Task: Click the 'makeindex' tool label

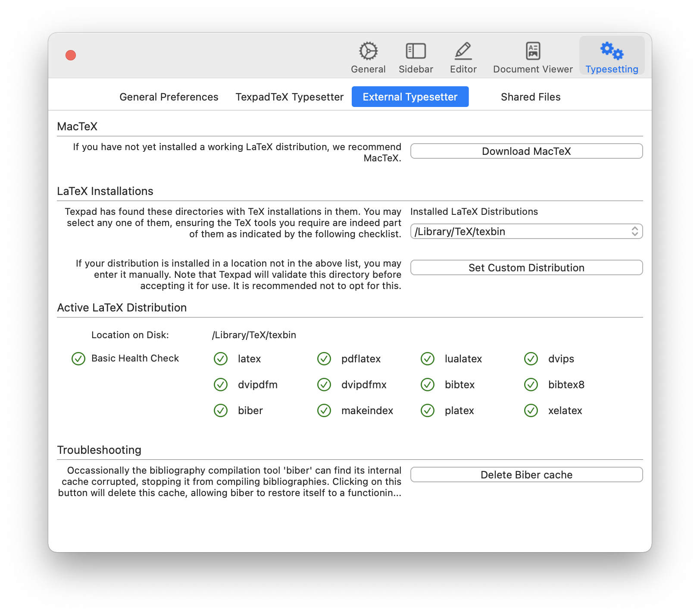Action: click(367, 411)
